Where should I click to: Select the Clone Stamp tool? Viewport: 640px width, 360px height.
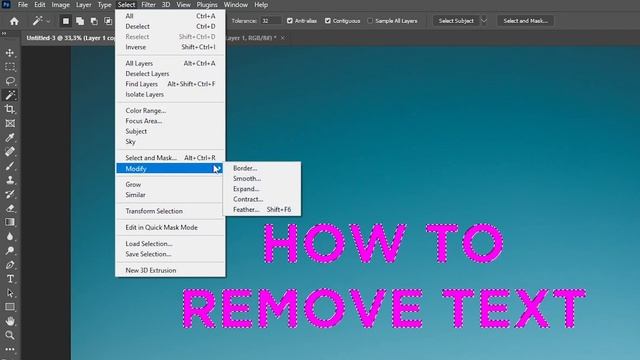click(x=10, y=180)
